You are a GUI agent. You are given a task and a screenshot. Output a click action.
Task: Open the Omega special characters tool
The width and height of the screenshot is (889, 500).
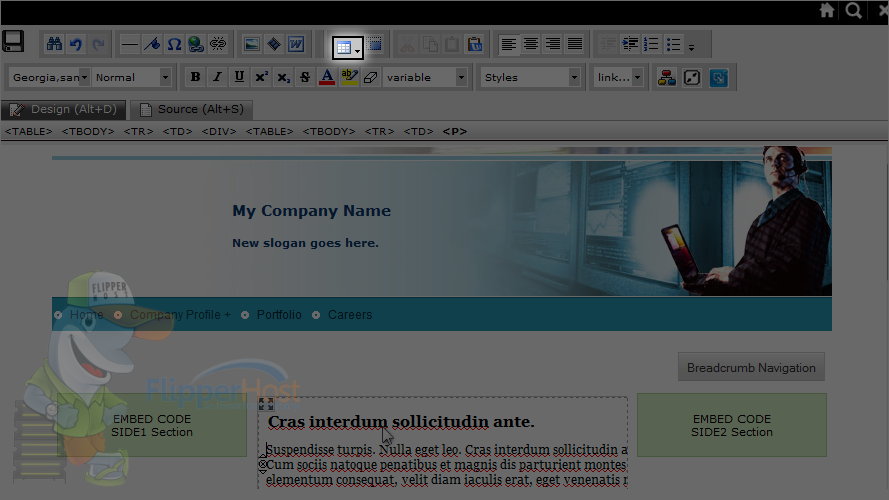point(174,44)
